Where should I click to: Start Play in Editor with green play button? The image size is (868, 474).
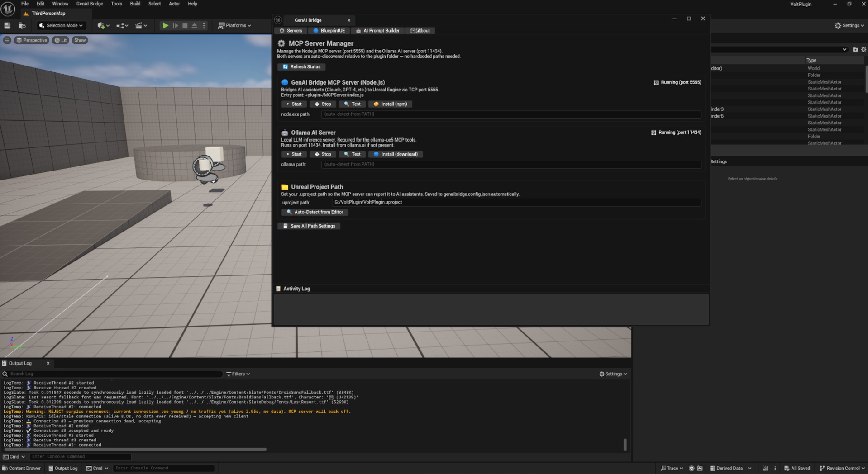click(166, 26)
